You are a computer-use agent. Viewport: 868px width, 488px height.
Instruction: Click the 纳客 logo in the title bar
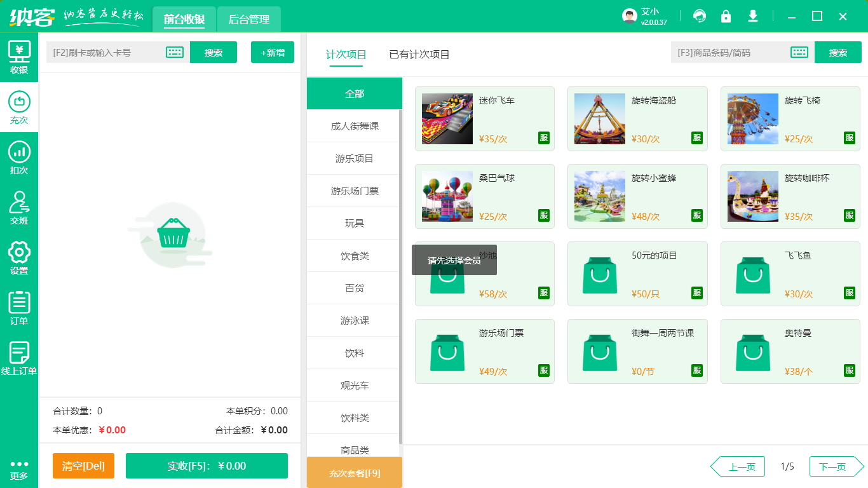(x=32, y=17)
